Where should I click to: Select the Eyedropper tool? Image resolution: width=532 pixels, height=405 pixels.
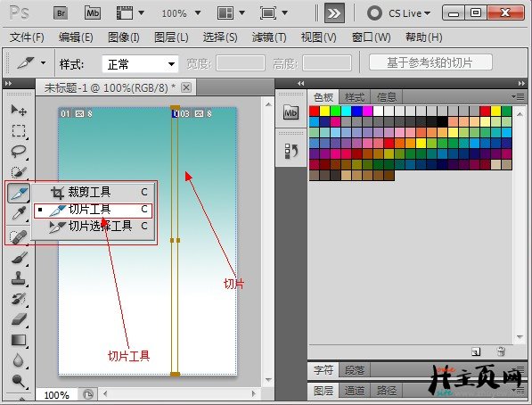click(19, 214)
